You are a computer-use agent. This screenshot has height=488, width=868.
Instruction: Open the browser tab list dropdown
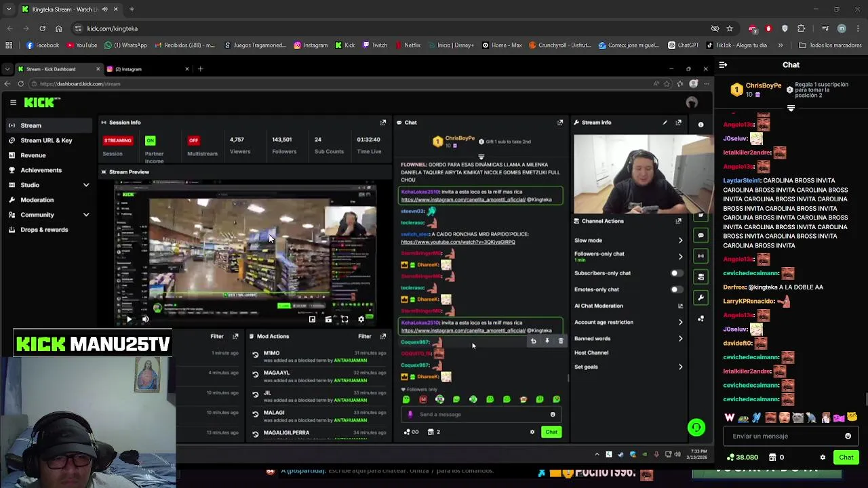click(9, 9)
